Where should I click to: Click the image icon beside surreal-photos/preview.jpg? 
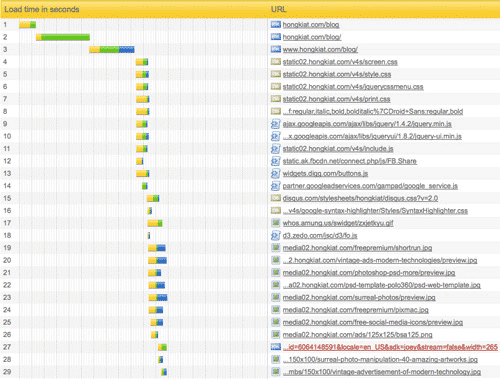pyautogui.click(x=276, y=297)
